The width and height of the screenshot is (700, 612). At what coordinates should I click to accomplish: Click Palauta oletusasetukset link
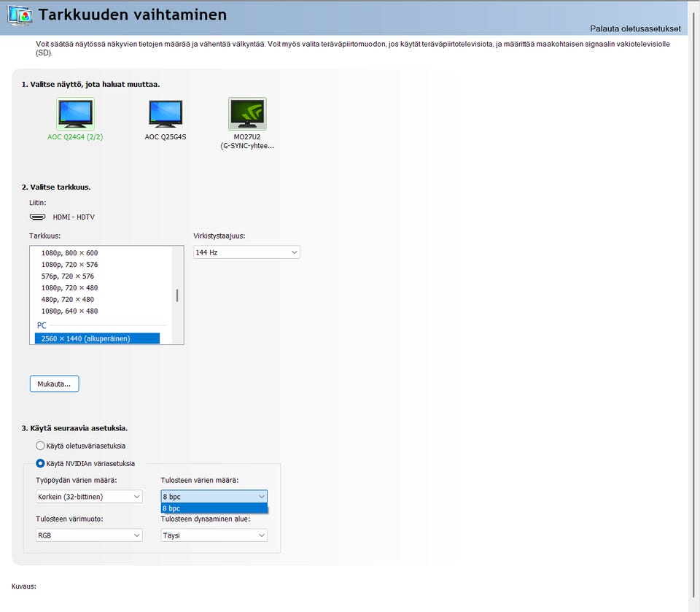point(635,28)
